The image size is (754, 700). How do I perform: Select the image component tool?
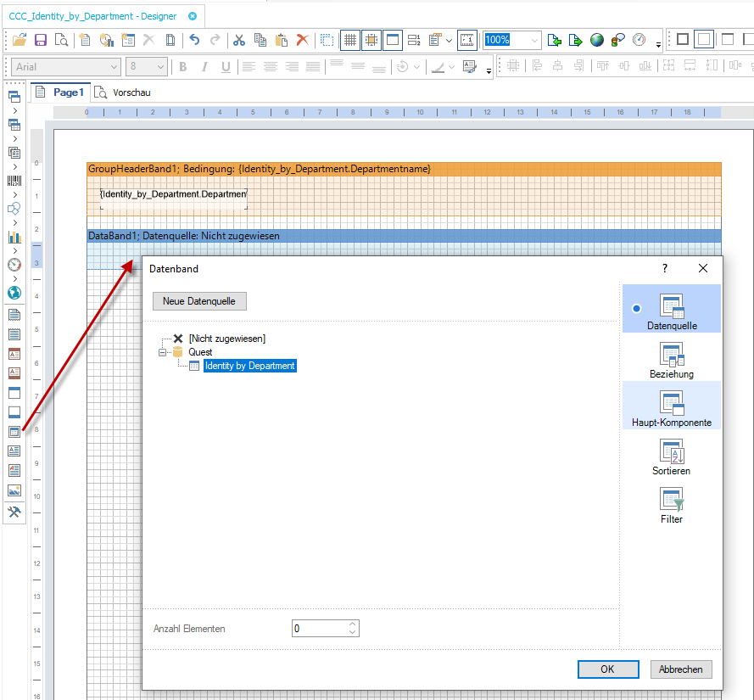[14, 490]
